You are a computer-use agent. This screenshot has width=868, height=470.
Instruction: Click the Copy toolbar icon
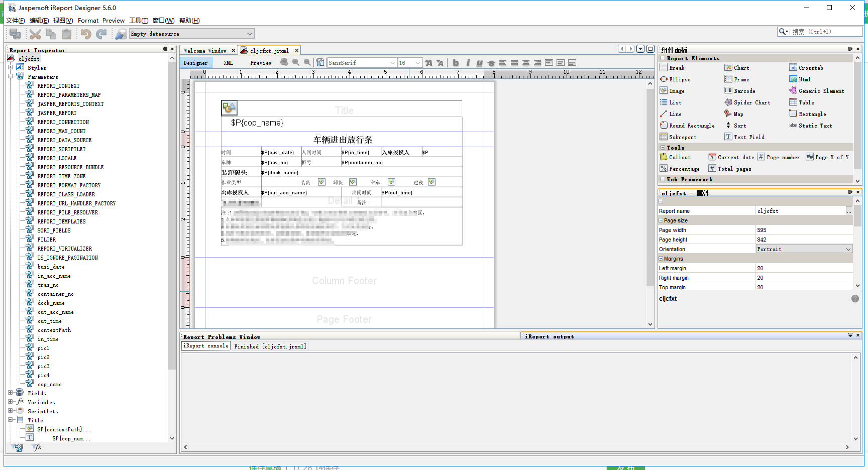51,34
